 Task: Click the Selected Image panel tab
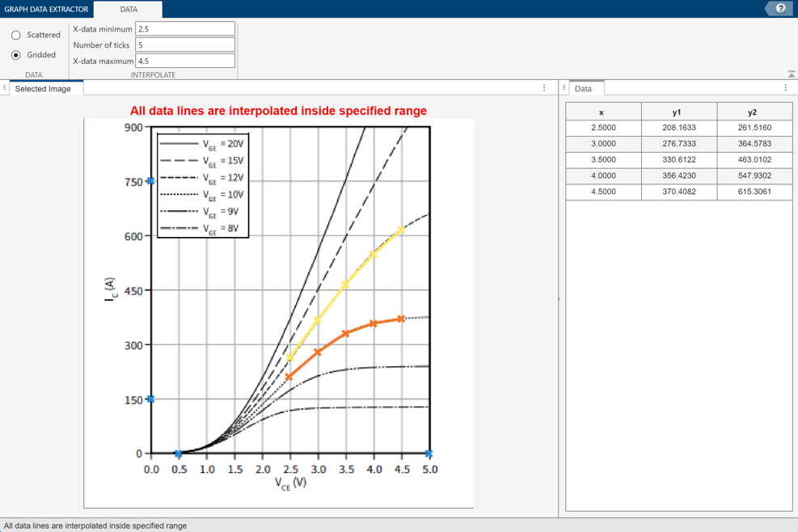pos(43,89)
